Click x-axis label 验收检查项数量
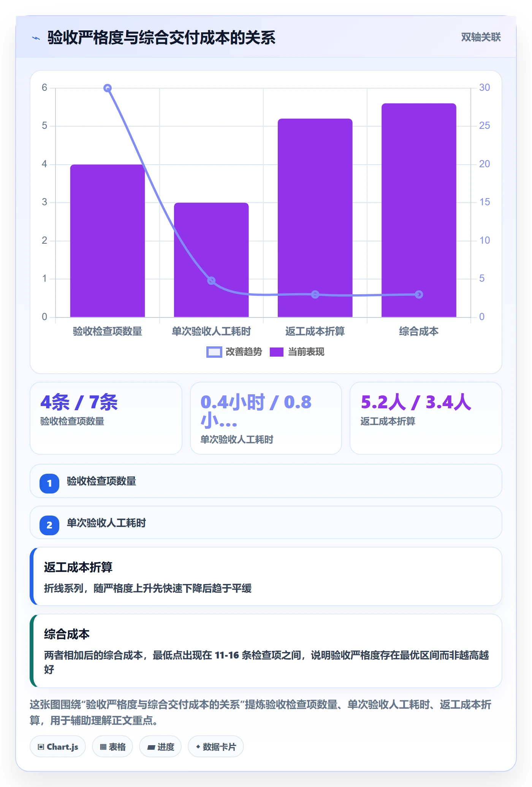This screenshot has width=532, height=787. [108, 332]
